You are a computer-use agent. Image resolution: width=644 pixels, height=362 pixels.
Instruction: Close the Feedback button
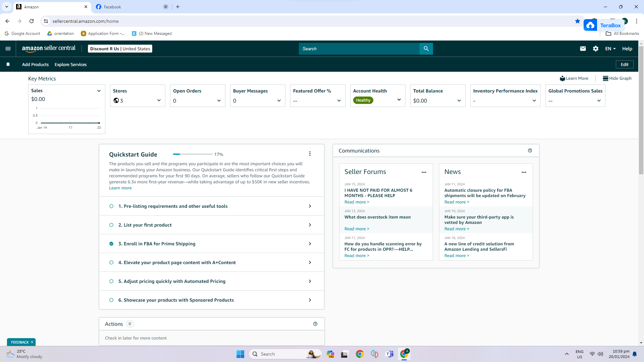click(x=32, y=342)
